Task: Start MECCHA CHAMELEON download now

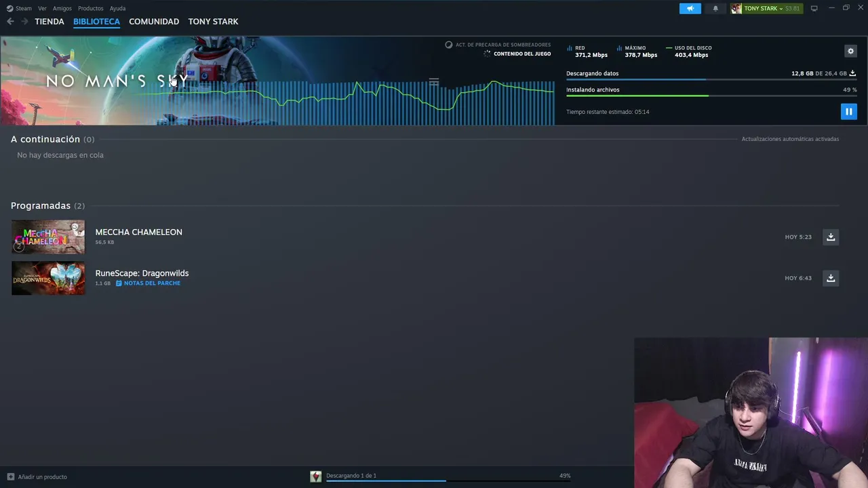Action: (831, 237)
